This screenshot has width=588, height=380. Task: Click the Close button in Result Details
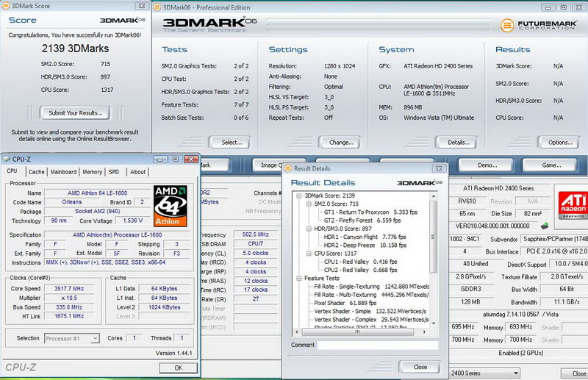click(x=420, y=367)
